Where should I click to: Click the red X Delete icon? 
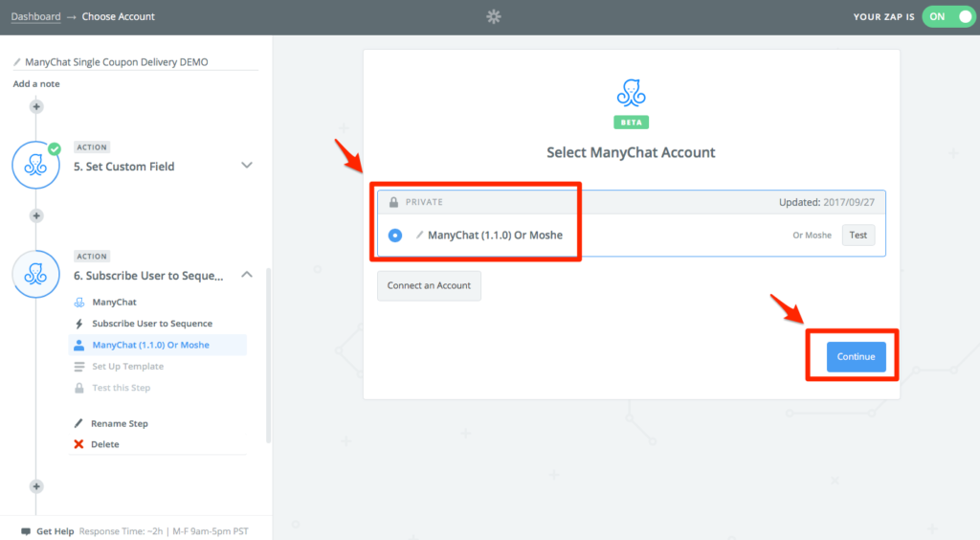tap(78, 444)
